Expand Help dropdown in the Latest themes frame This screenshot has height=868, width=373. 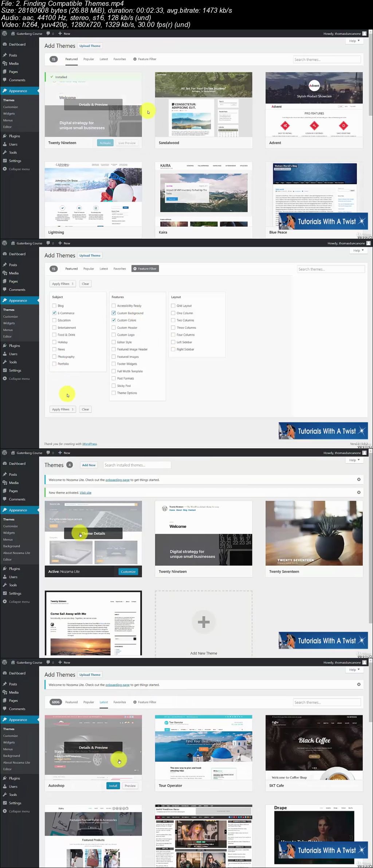(x=354, y=670)
